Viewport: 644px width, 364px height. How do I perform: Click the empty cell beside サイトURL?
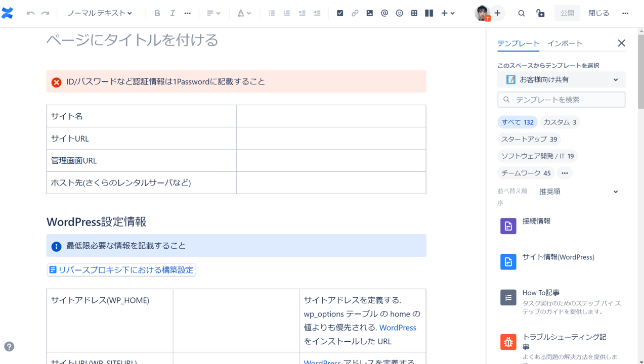[x=331, y=139]
